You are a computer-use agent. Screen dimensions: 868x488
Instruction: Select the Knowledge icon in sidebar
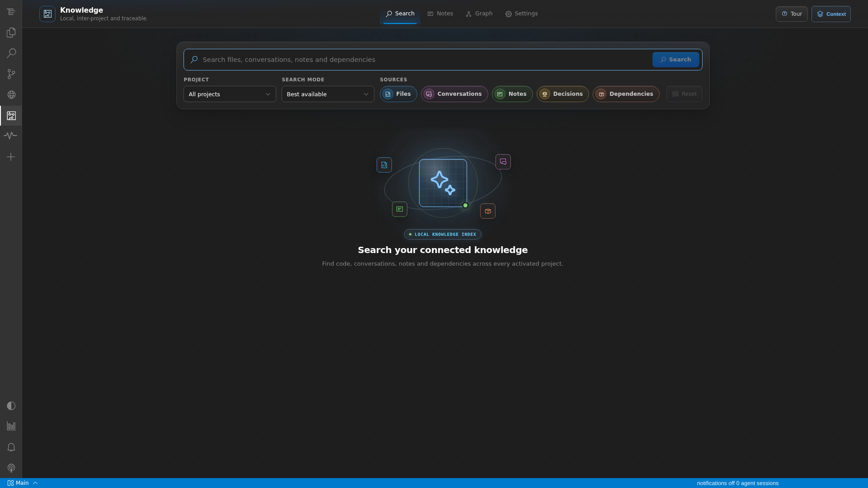point(11,116)
